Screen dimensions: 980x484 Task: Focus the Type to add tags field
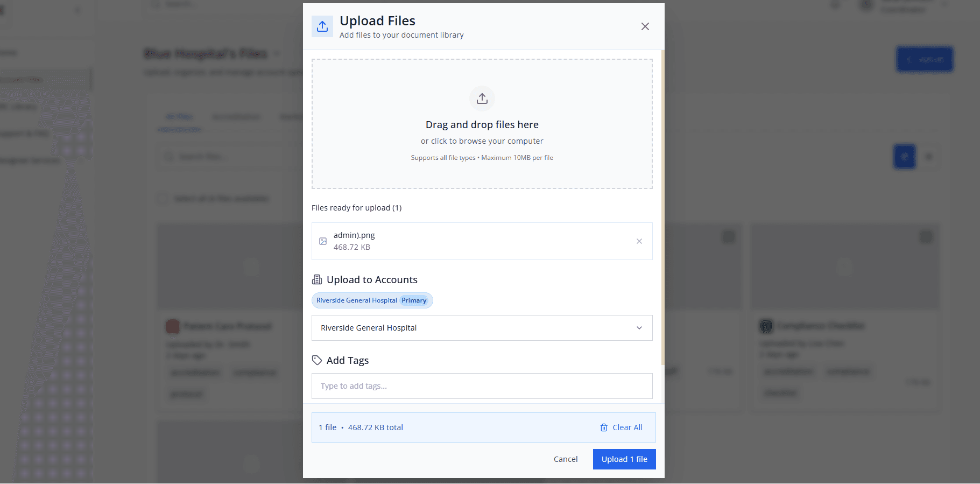pos(482,386)
